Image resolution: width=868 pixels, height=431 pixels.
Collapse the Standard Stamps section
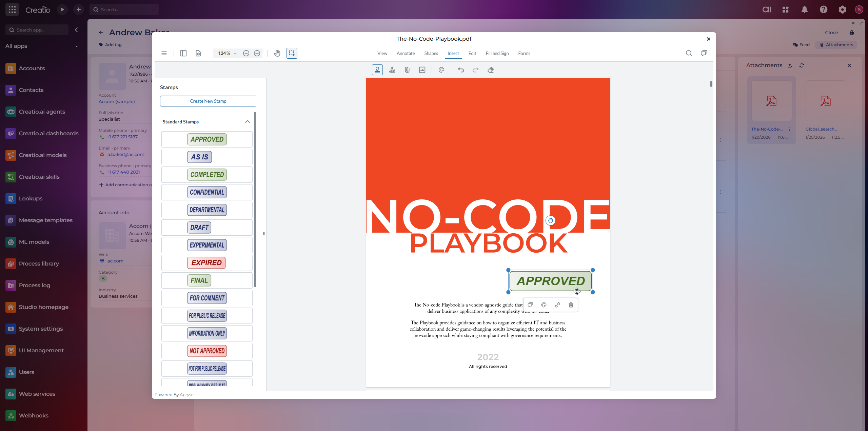247,122
